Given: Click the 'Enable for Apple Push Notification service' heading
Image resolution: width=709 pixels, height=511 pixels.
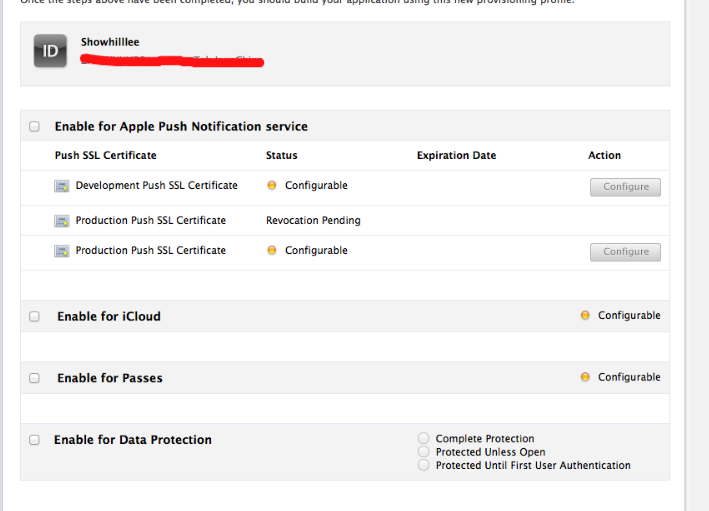Looking at the screenshot, I should pyautogui.click(x=181, y=126).
